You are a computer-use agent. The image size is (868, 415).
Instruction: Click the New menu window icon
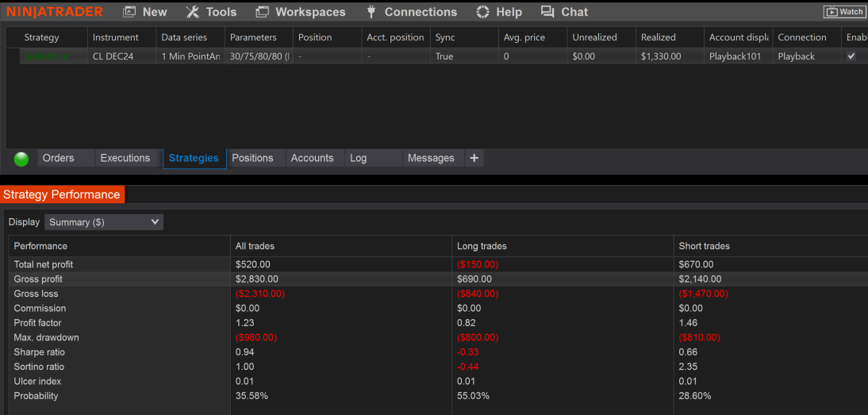(x=129, y=12)
